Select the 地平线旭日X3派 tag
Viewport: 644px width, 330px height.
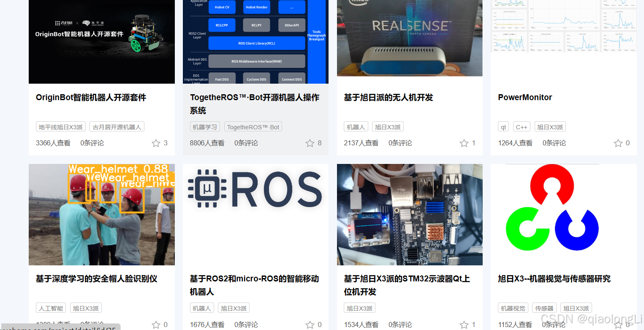(61, 127)
